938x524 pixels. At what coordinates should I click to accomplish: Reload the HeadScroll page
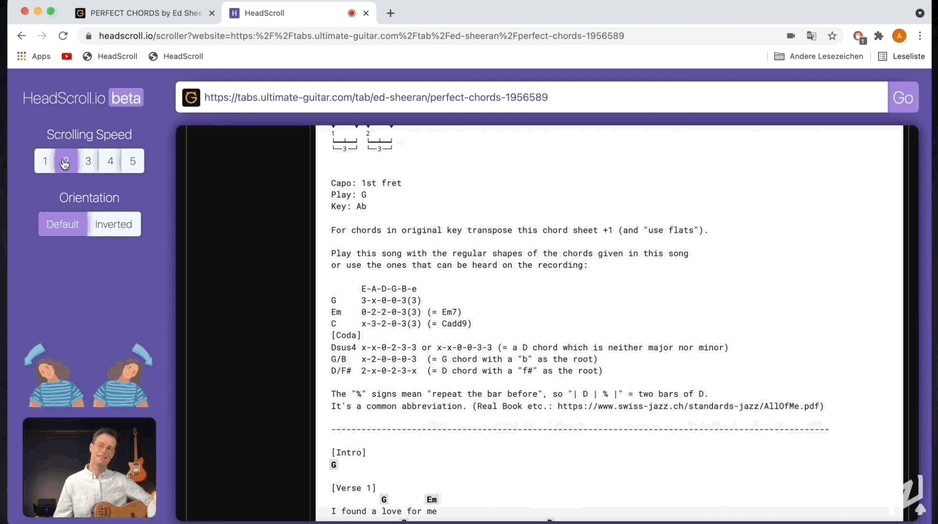63,36
